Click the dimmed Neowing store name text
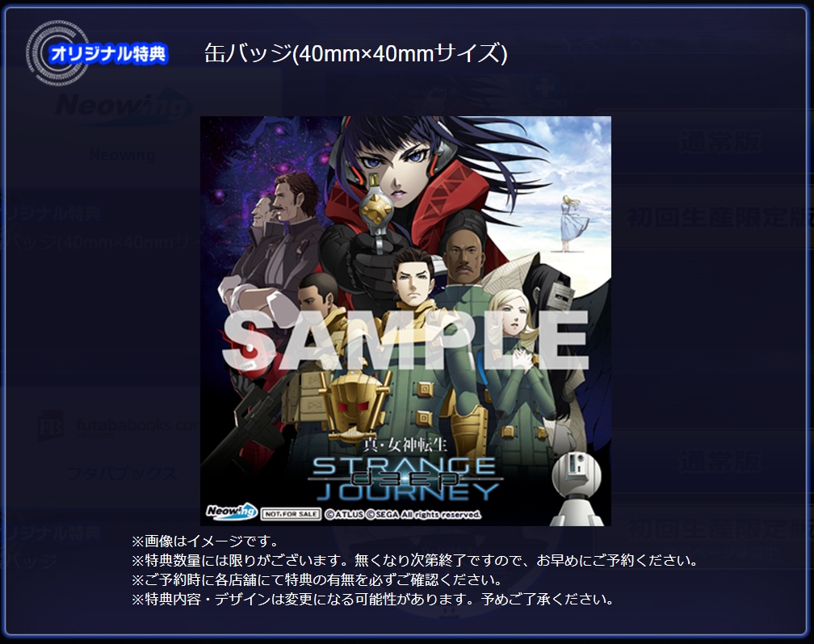 tap(122, 155)
